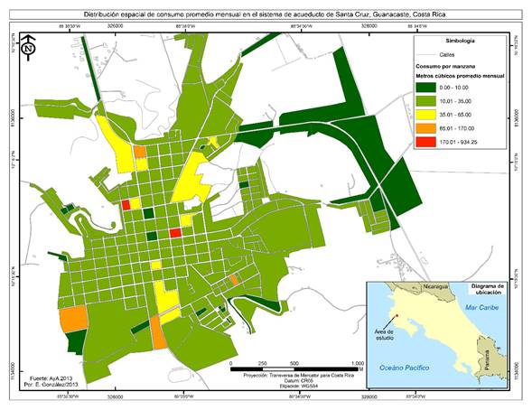
Task: Pick the orange 65.01 - 170.00 legend swatch
Action: [425, 128]
